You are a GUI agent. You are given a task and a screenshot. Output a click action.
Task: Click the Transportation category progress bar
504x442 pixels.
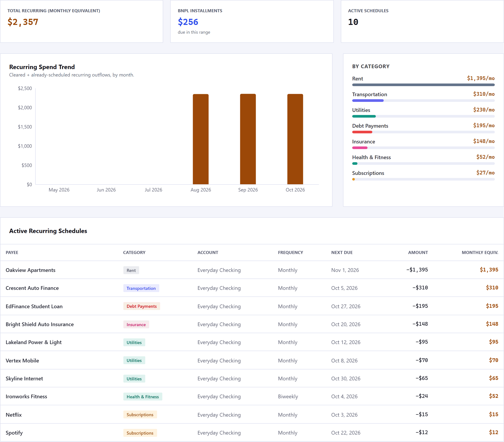tap(423, 101)
